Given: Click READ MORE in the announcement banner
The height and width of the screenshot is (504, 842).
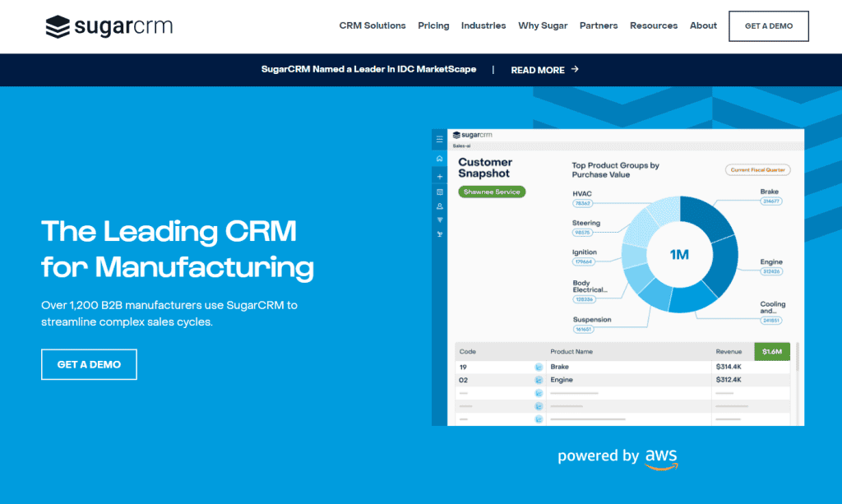Looking at the screenshot, I should point(538,70).
